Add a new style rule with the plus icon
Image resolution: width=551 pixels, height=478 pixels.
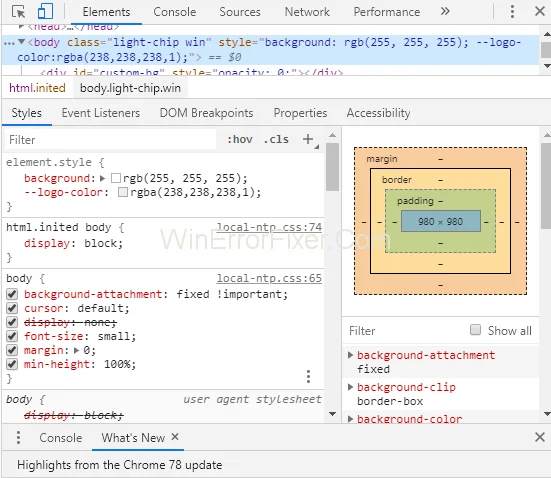click(x=308, y=139)
